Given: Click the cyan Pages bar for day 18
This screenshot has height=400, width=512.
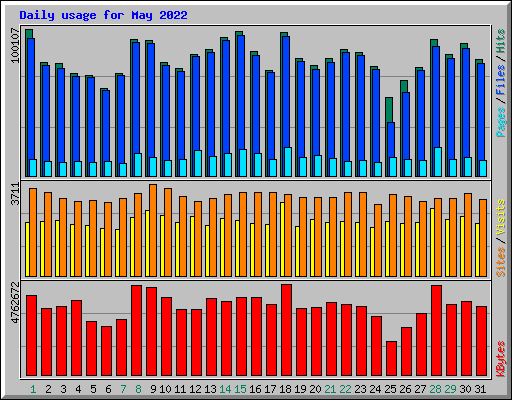Looking at the screenshot, I should click(288, 162).
